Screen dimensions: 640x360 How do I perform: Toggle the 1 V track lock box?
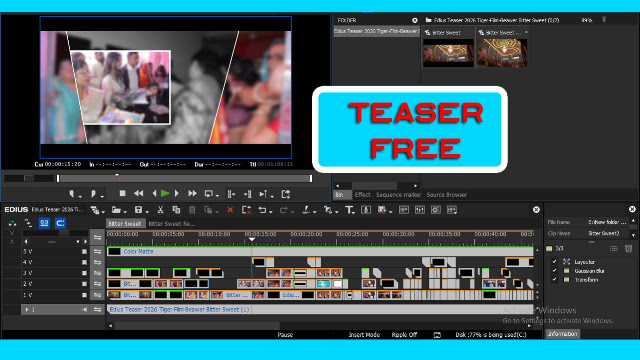click(x=84, y=295)
